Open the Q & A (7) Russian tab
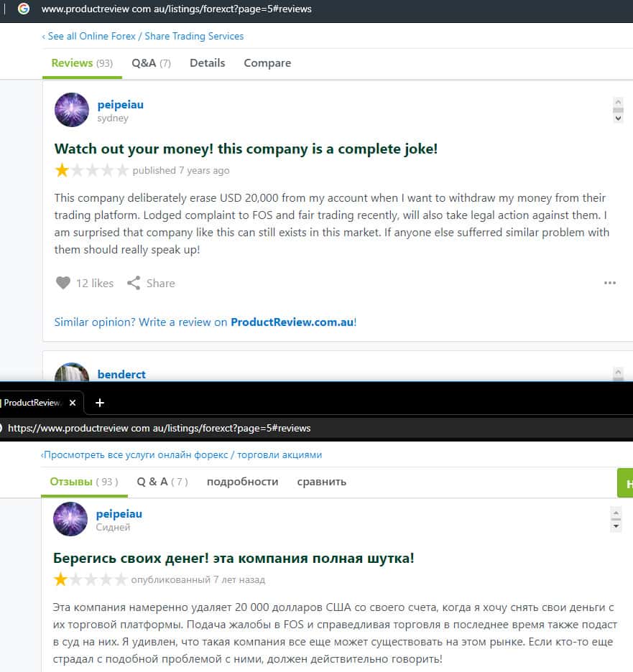The width and height of the screenshot is (633, 672). pyautogui.click(x=162, y=482)
